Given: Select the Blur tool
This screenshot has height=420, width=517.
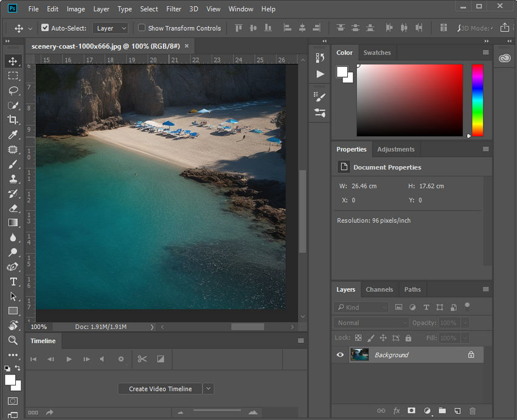Looking at the screenshot, I should coord(13,238).
